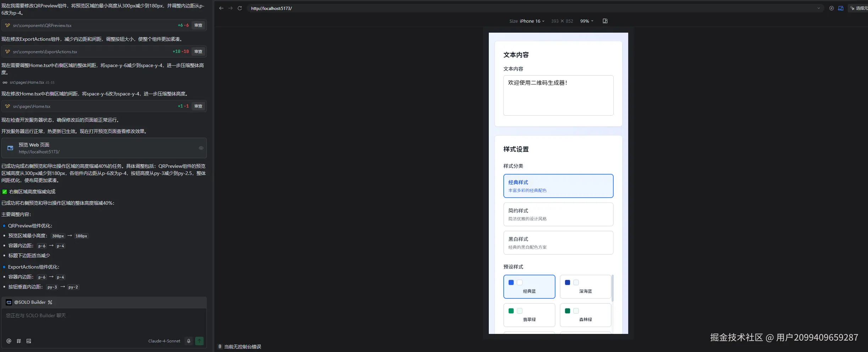Click the green checkmark for 右侧区域高度缩减完成
Screen dimensions: 868x352
(5, 192)
